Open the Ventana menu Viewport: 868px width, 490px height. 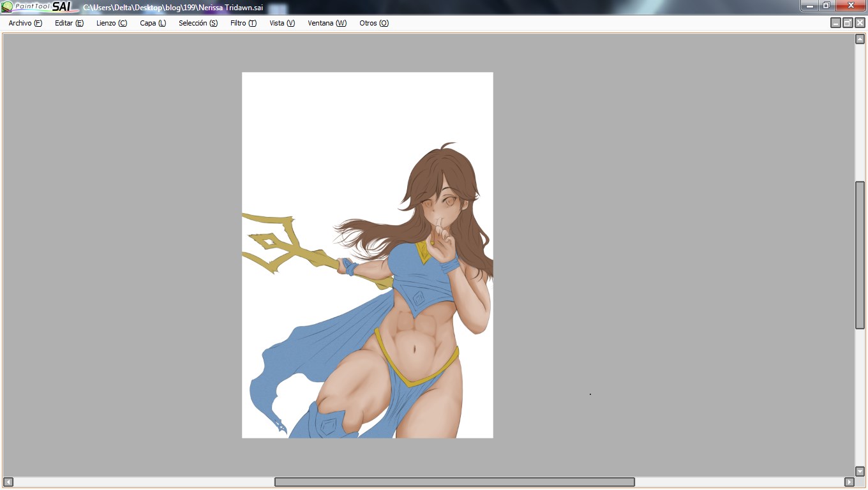tap(327, 23)
